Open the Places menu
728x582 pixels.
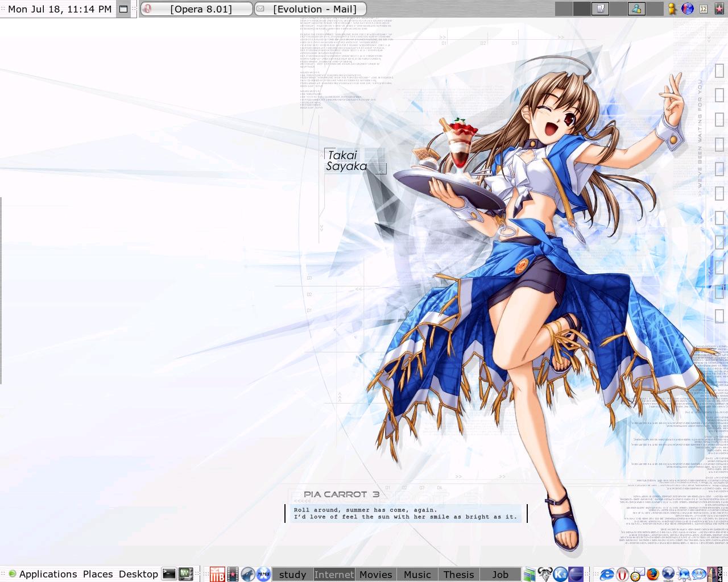click(98, 574)
